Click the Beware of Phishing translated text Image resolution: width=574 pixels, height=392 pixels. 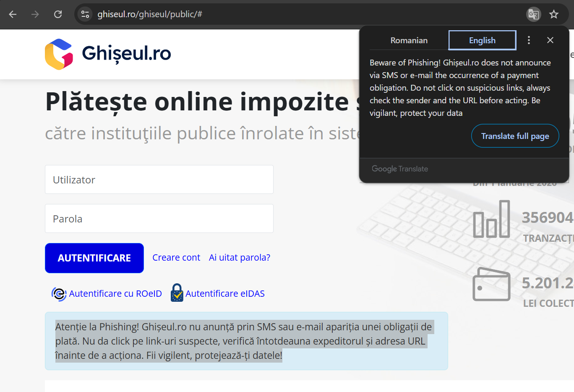pos(460,88)
